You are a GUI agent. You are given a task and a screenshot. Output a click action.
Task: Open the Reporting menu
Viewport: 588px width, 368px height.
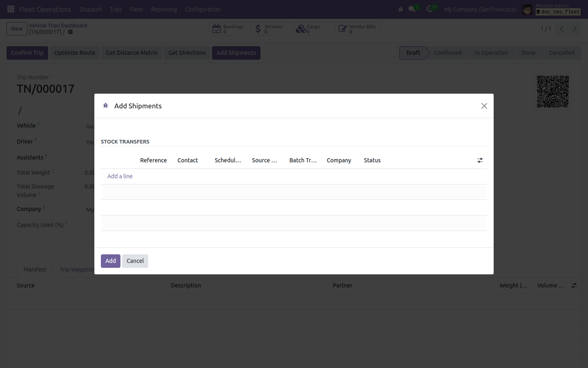coord(164,9)
